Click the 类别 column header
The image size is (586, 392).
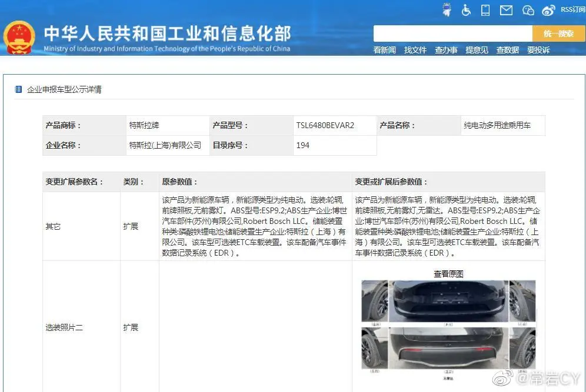pos(140,182)
